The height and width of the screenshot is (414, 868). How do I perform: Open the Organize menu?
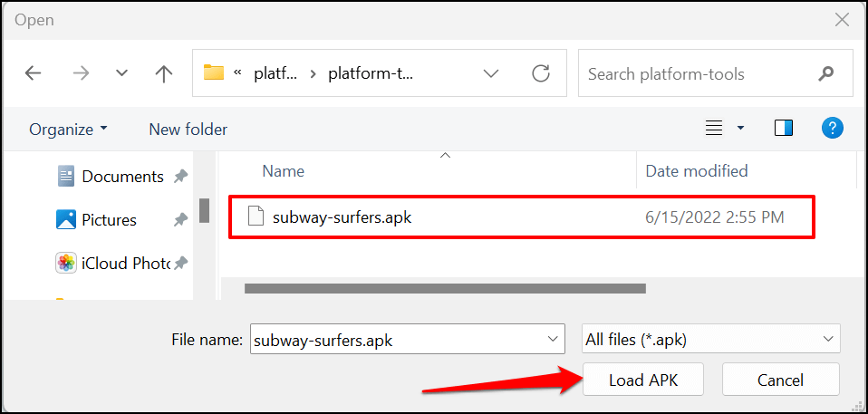[x=68, y=130]
